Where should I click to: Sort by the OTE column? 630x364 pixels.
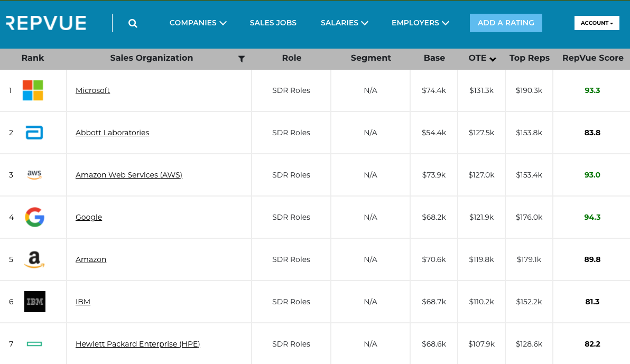[x=482, y=58]
